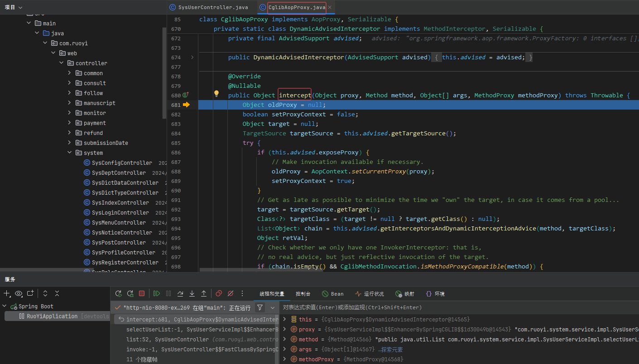This screenshot has width=639, height=364.
Task: Click the second rerun icon beside the Stop button
Action: (x=130, y=293)
